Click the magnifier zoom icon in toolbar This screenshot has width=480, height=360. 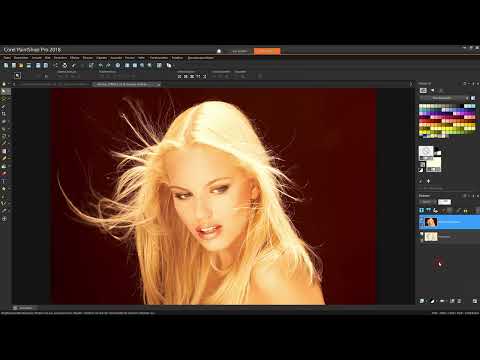coord(142,65)
